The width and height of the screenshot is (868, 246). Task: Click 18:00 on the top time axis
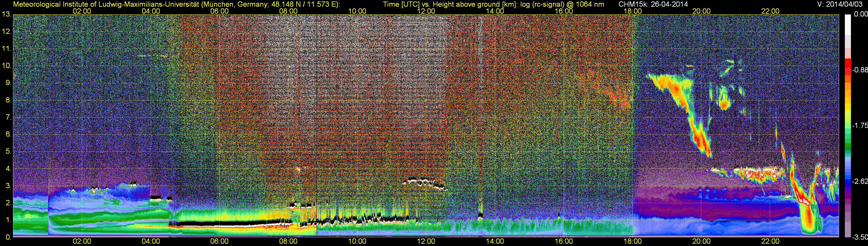pyautogui.click(x=632, y=11)
